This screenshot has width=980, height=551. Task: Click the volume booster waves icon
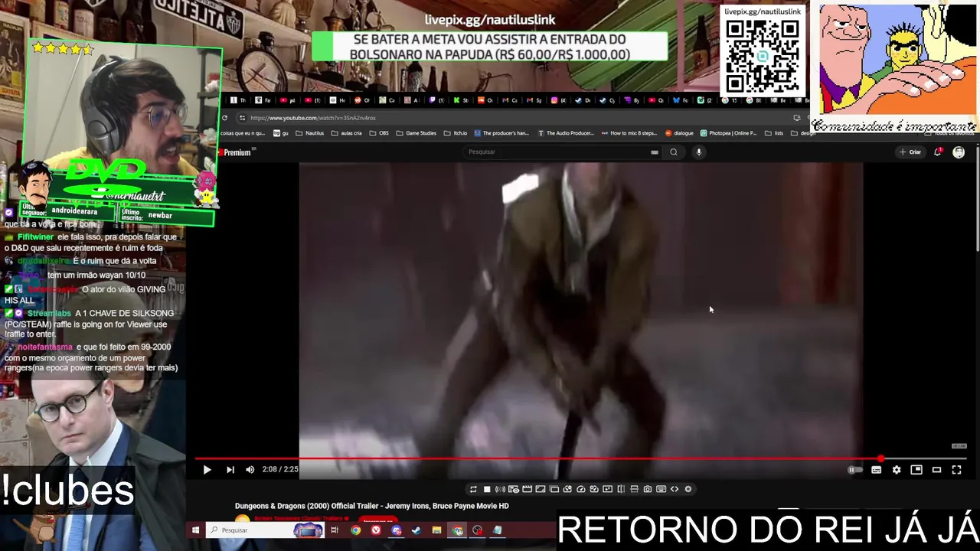click(500, 489)
